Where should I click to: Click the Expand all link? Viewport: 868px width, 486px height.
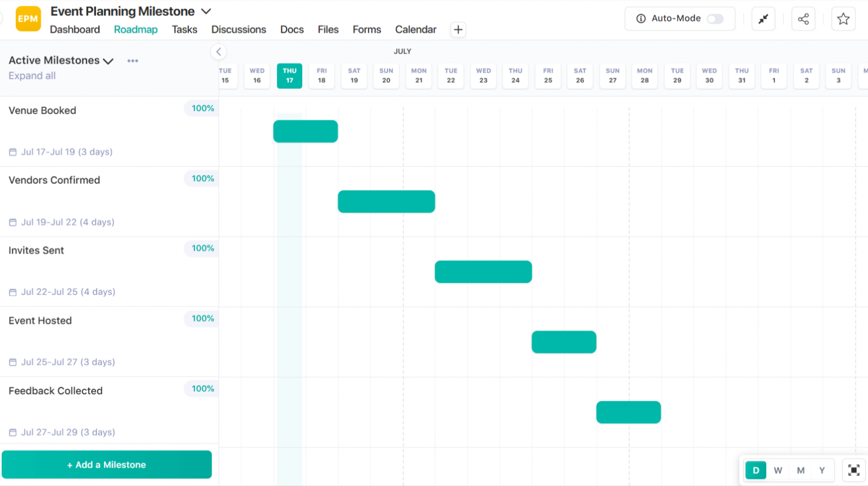tap(32, 76)
